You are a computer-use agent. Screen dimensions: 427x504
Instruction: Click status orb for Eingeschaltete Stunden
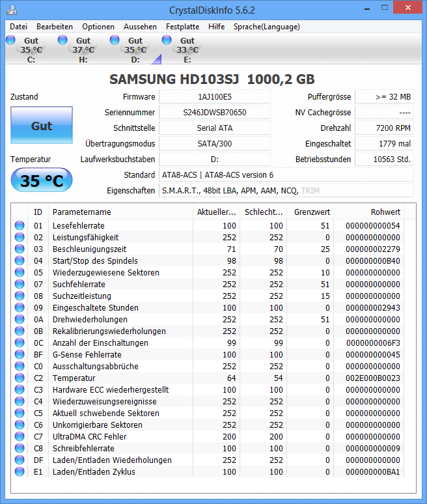(x=20, y=307)
